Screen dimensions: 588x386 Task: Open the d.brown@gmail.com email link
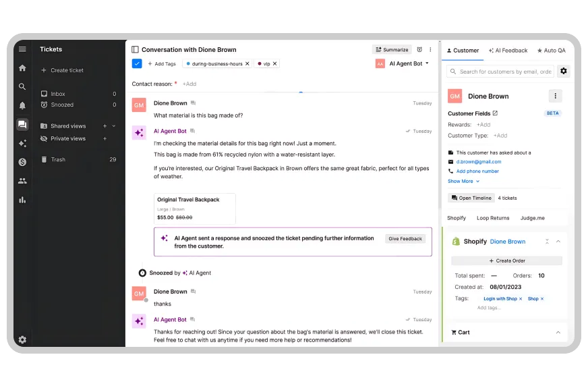coord(479,162)
